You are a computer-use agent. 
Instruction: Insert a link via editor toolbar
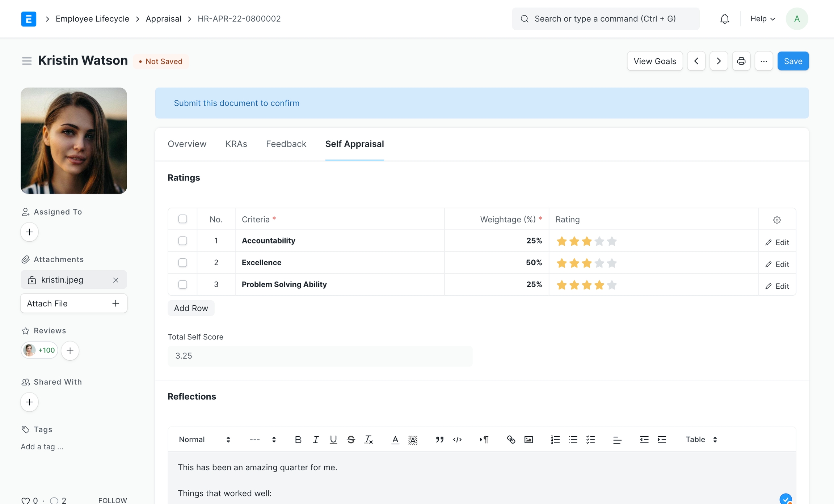[x=511, y=440]
